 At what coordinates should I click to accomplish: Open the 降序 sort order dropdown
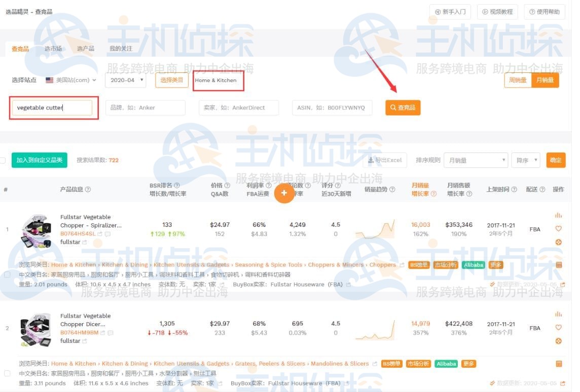526,161
